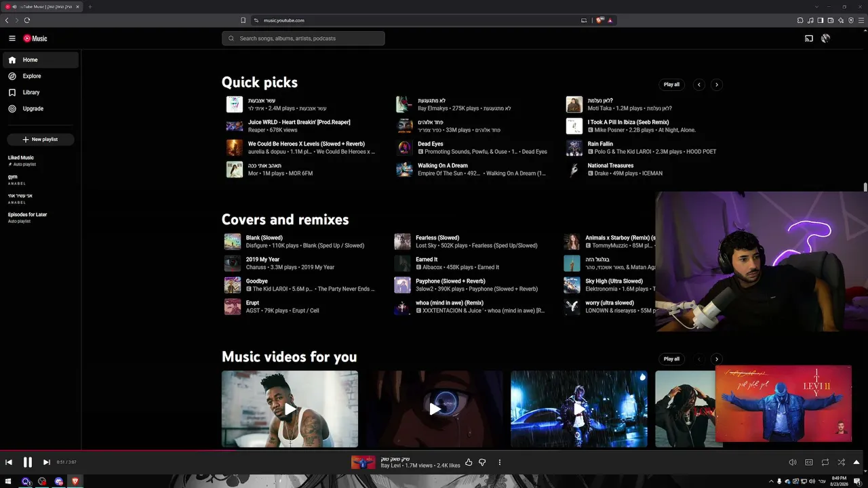868x488 pixels.
Task: Skip to the previous track
Action: coord(9,462)
